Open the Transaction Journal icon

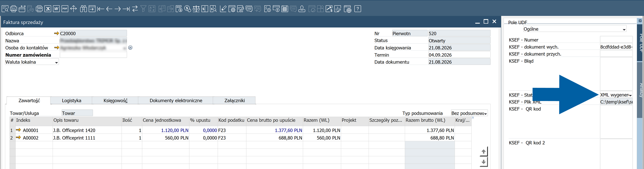tap(205, 9)
